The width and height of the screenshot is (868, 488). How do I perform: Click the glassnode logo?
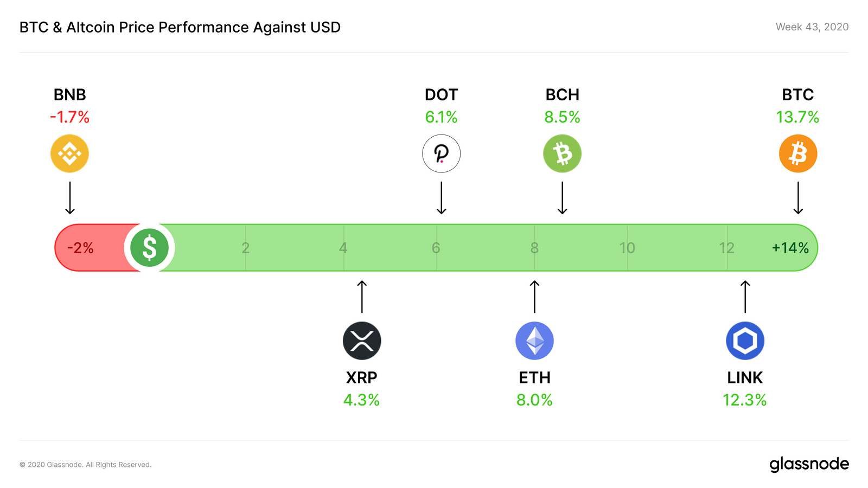tap(809, 464)
